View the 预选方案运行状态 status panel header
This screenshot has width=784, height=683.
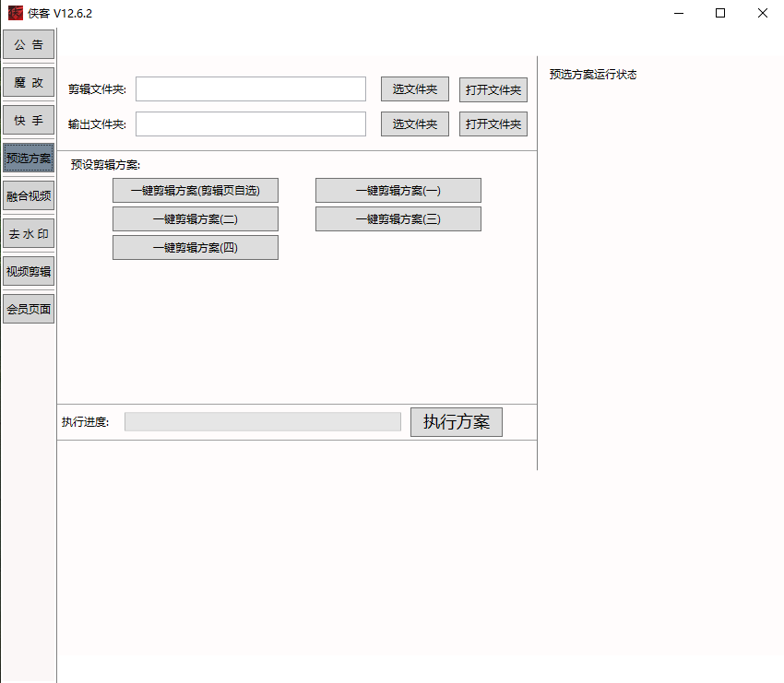coord(594,75)
